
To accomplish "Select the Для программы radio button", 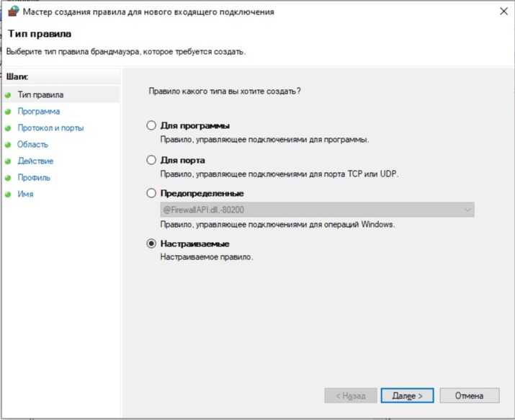I will pyautogui.click(x=151, y=125).
